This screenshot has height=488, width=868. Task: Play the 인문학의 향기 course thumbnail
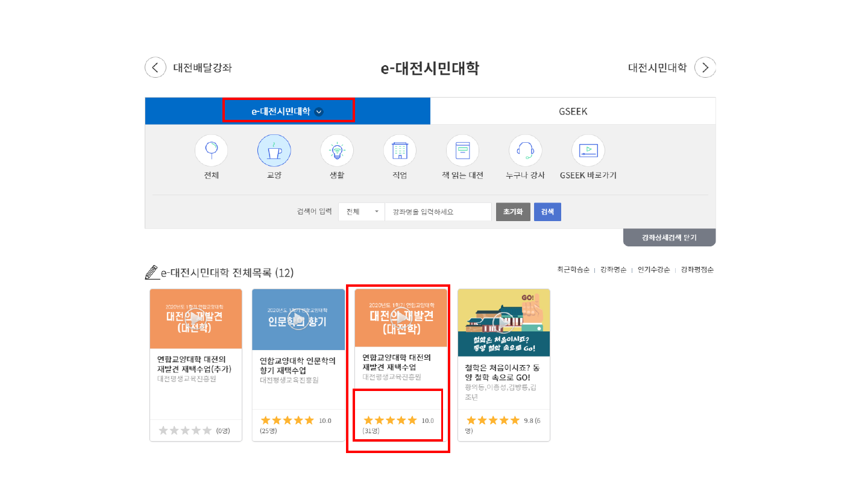click(x=298, y=319)
